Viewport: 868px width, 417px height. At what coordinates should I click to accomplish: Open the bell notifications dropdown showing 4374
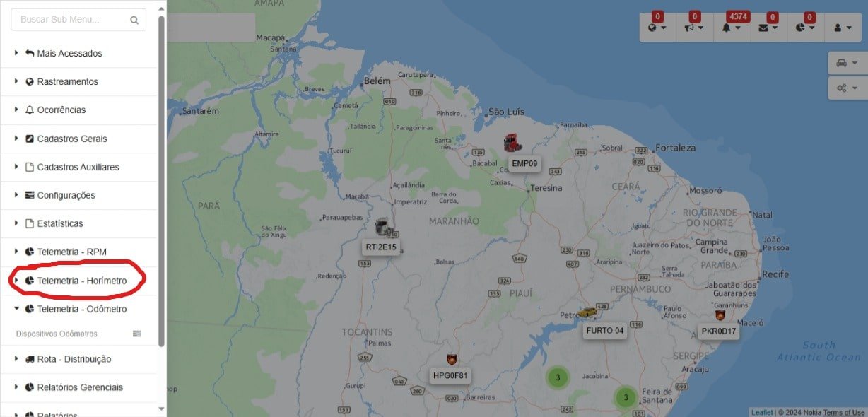pyautogui.click(x=731, y=28)
